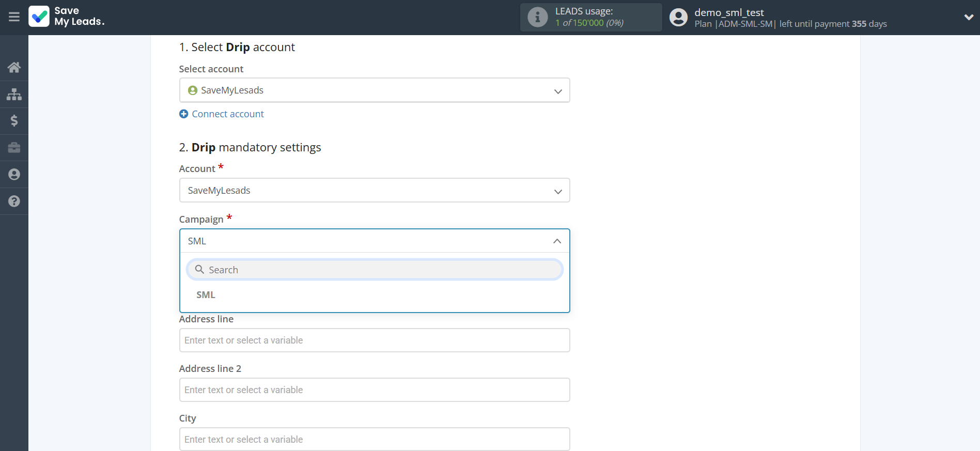Open the connections sitemap icon
The image size is (980, 451).
tap(14, 94)
